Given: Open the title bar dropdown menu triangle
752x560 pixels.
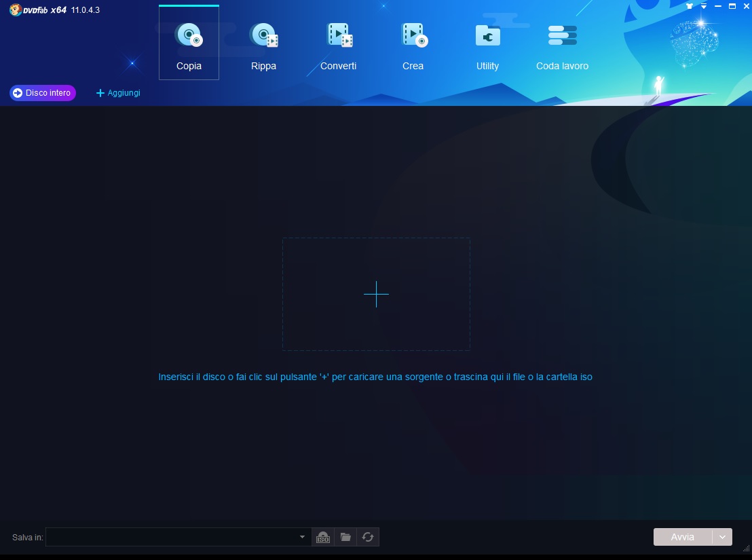Looking at the screenshot, I should (704, 6).
